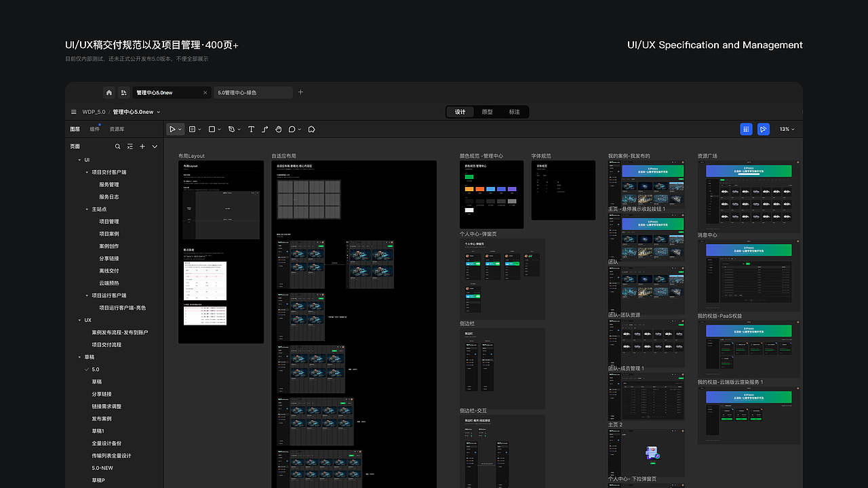Open the 服务管理 page
868x488 pixels.
point(109,184)
